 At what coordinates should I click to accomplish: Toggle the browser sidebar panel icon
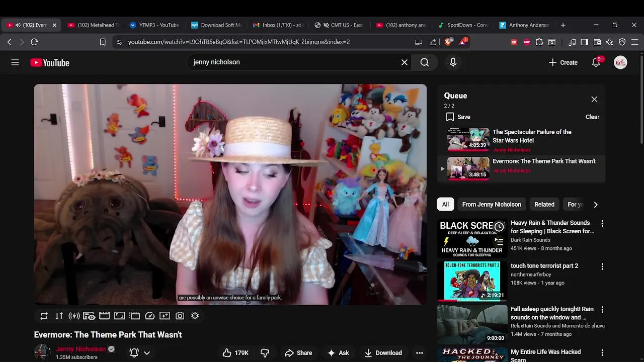584,42
